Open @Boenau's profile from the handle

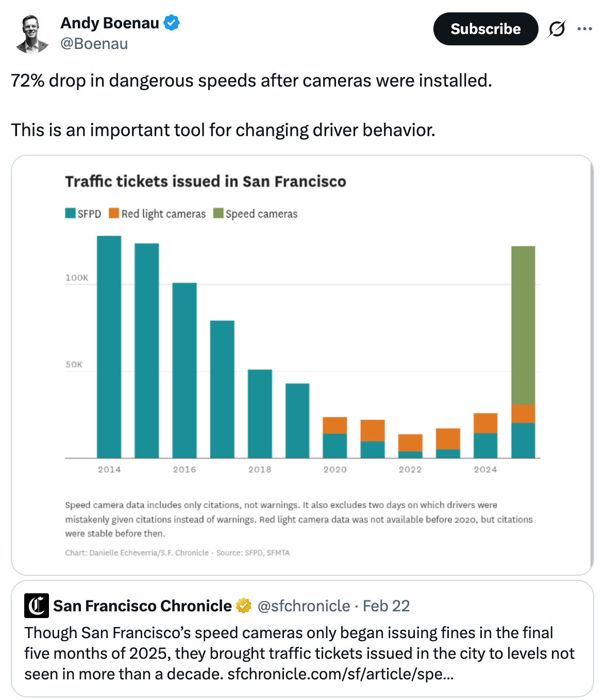point(94,44)
